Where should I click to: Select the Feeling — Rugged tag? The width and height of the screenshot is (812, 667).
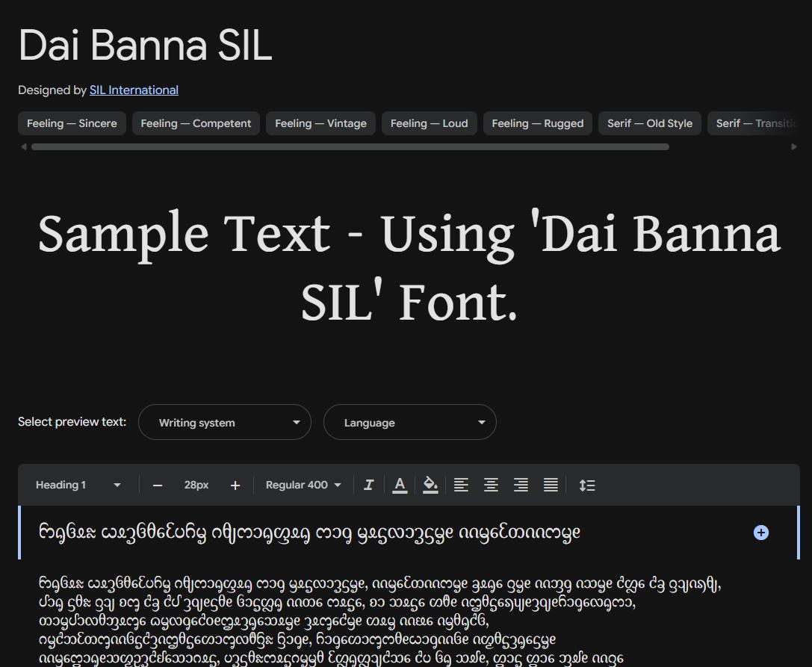click(538, 123)
